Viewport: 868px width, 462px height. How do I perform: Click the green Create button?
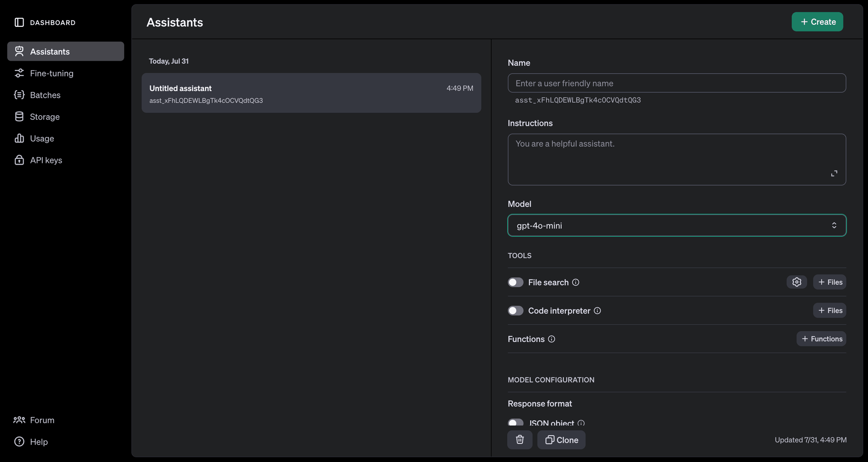click(817, 22)
